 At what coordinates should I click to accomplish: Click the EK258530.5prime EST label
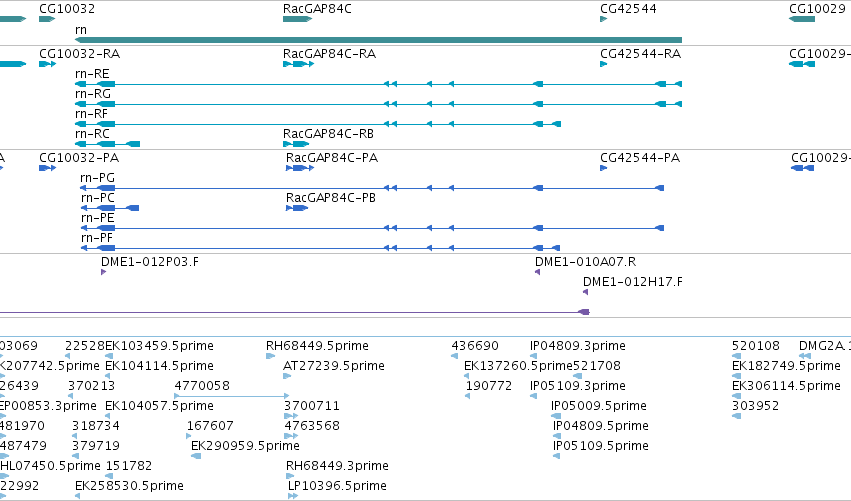(x=129, y=487)
